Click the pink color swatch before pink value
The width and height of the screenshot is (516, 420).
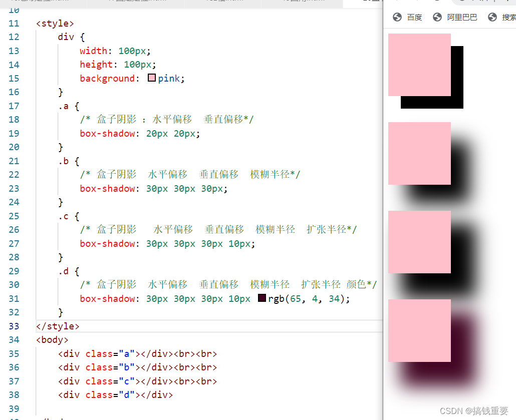(152, 78)
